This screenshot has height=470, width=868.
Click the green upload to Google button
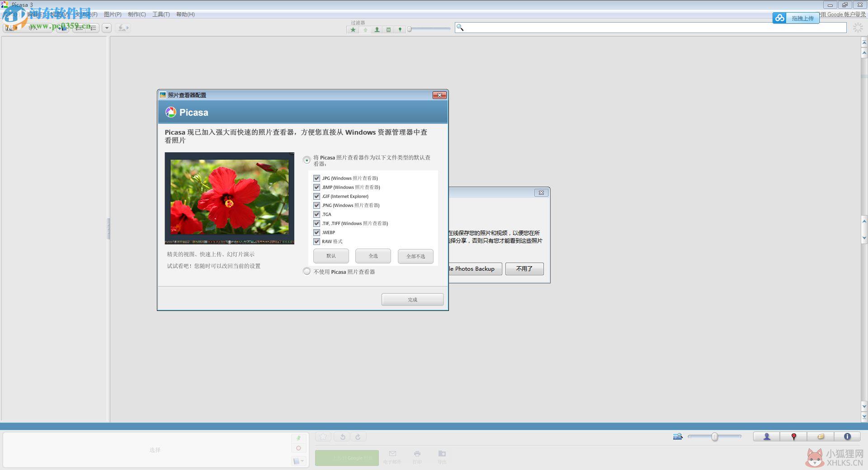[x=347, y=458]
